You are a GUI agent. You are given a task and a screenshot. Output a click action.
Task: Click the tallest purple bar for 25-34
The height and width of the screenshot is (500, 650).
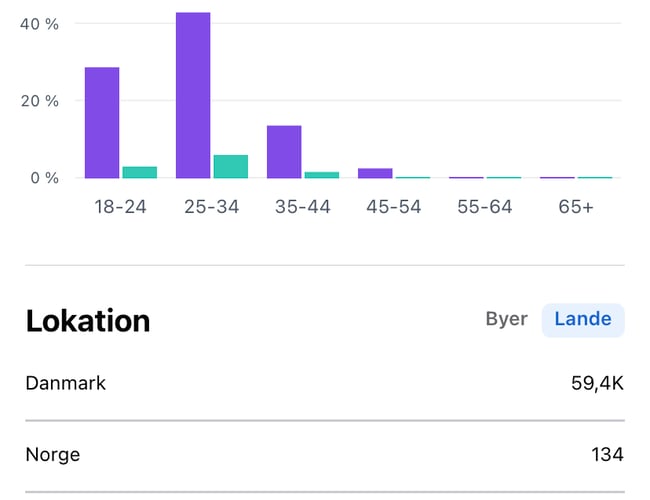coord(193,95)
